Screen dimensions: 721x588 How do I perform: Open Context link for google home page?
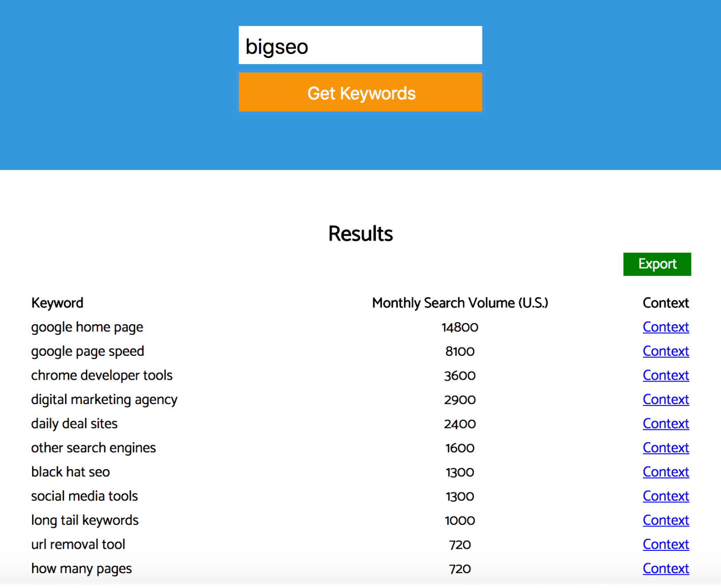[666, 327]
